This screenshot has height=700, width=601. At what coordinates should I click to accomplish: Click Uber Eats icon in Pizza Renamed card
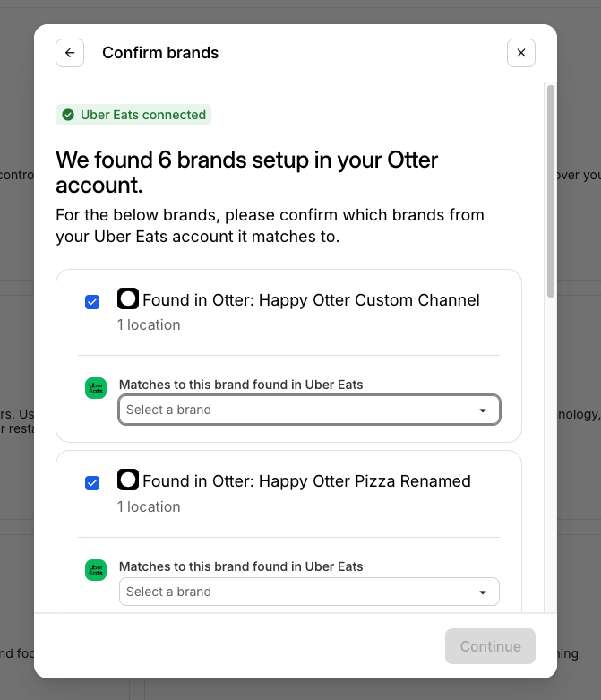click(96, 570)
